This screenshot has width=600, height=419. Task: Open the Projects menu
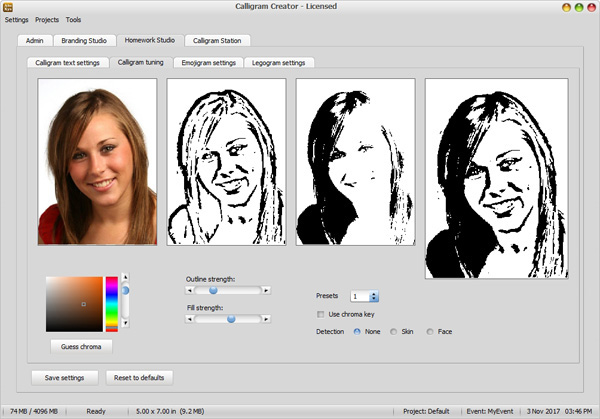point(47,20)
